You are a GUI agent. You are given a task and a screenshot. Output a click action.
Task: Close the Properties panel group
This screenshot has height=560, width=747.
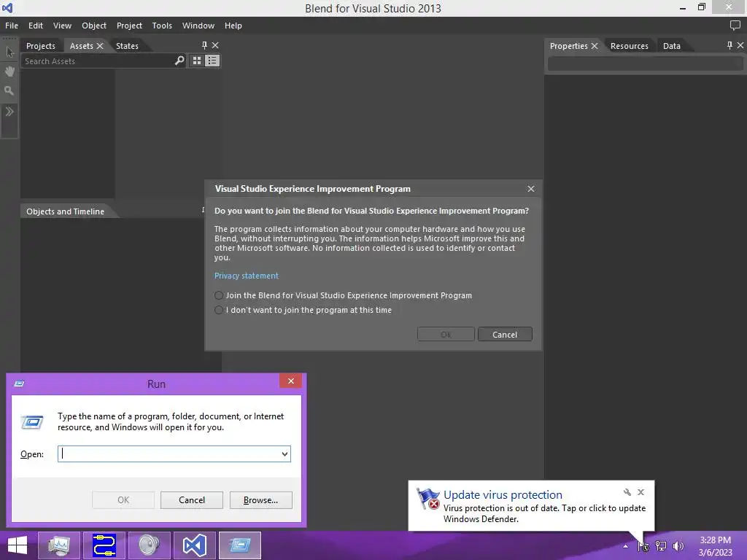coord(740,45)
